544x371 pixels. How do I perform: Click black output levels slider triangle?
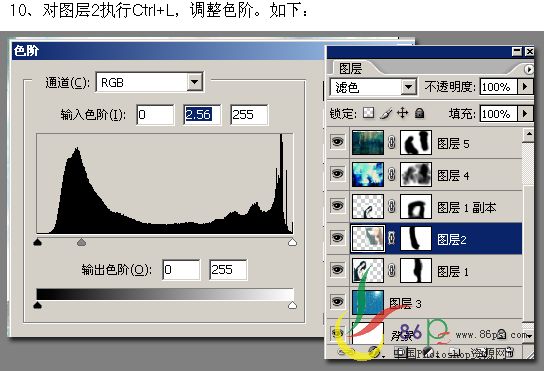click(37, 305)
